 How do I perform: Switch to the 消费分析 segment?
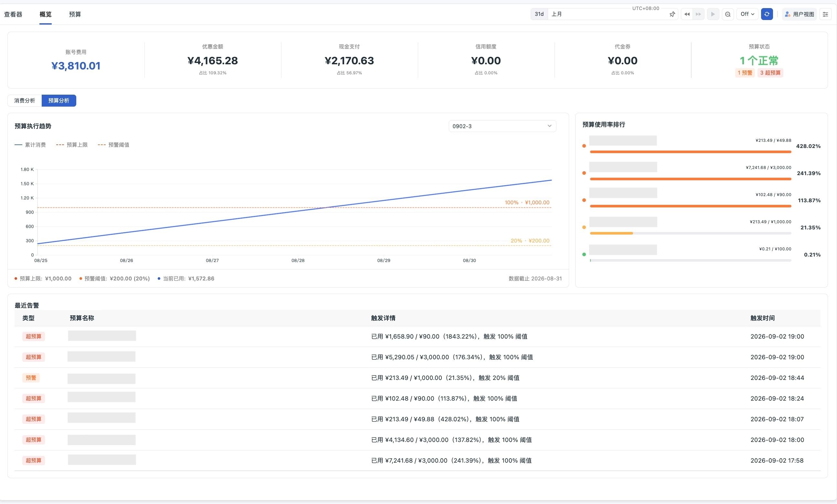click(x=25, y=100)
